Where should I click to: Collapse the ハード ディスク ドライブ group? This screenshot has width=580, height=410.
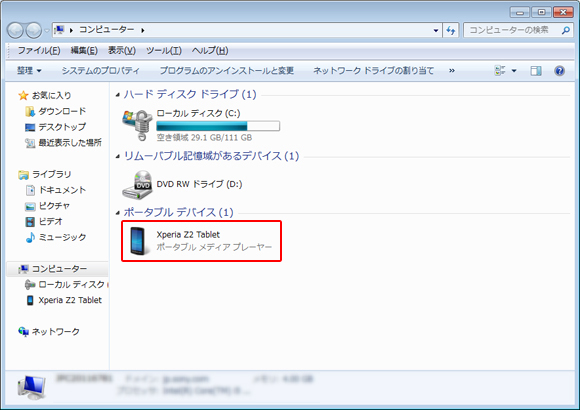point(118,95)
